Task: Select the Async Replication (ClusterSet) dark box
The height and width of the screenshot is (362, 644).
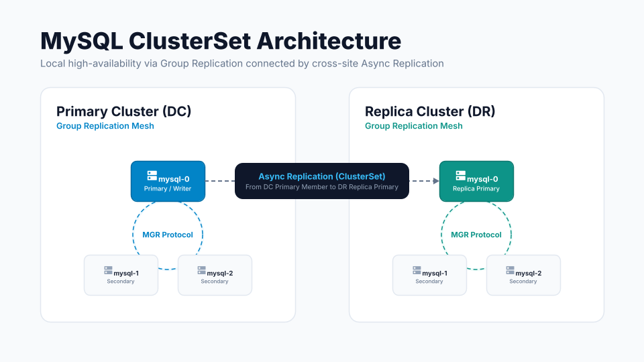Action: [x=322, y=181]
